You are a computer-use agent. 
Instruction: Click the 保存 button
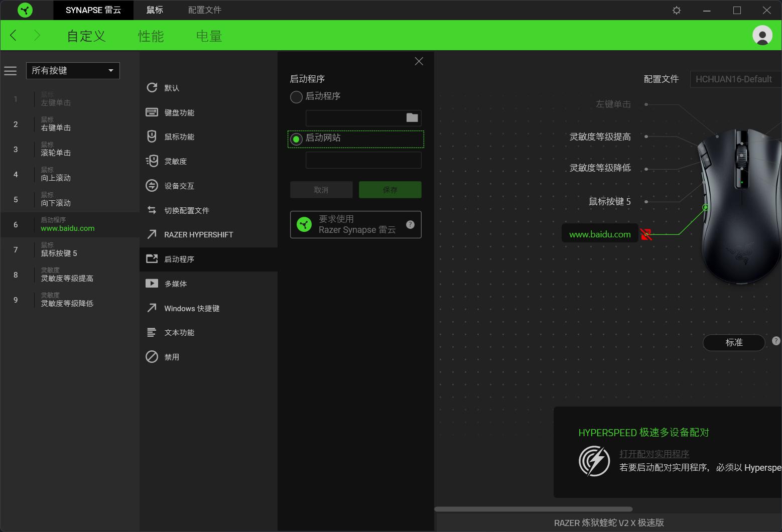[x=390, y=190]
